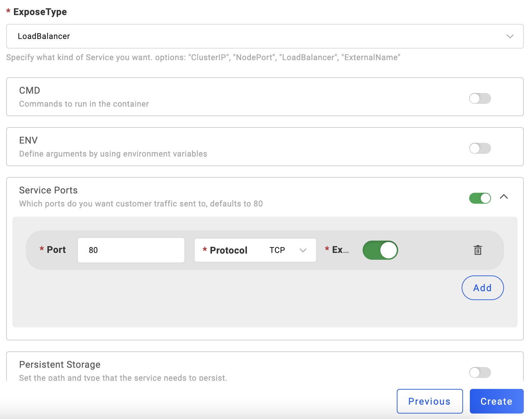Disable the Expose toggle for port 80
Viewport: 532px width, 419px height.
(380, 250)
